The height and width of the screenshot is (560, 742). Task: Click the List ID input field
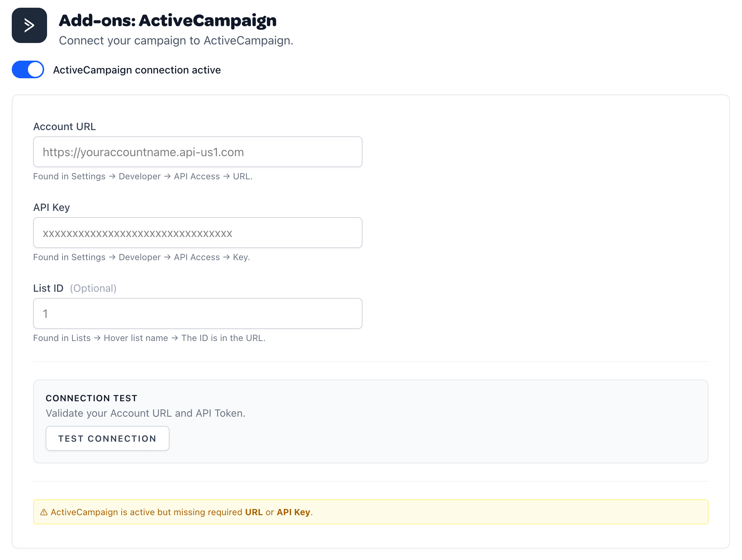click(x=197, y=313)
